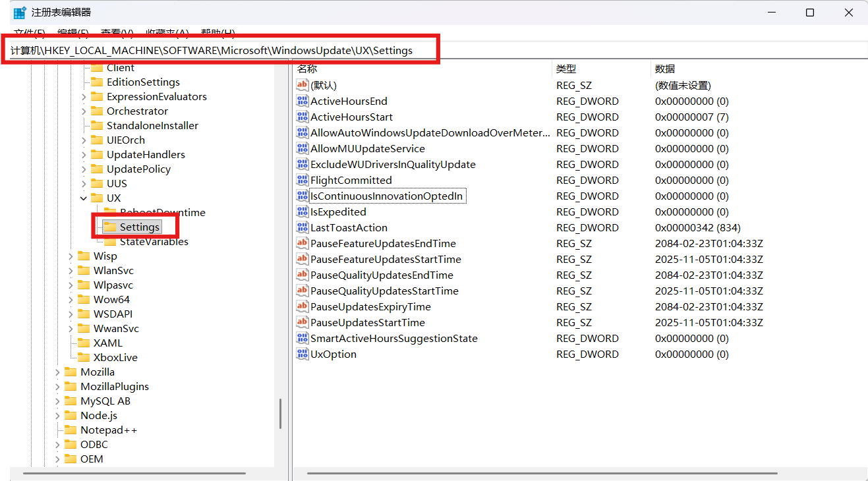Click the folder icon of XboxLive key
The image size is (868, 481).
pyautogui.click(x=84, y=357)
